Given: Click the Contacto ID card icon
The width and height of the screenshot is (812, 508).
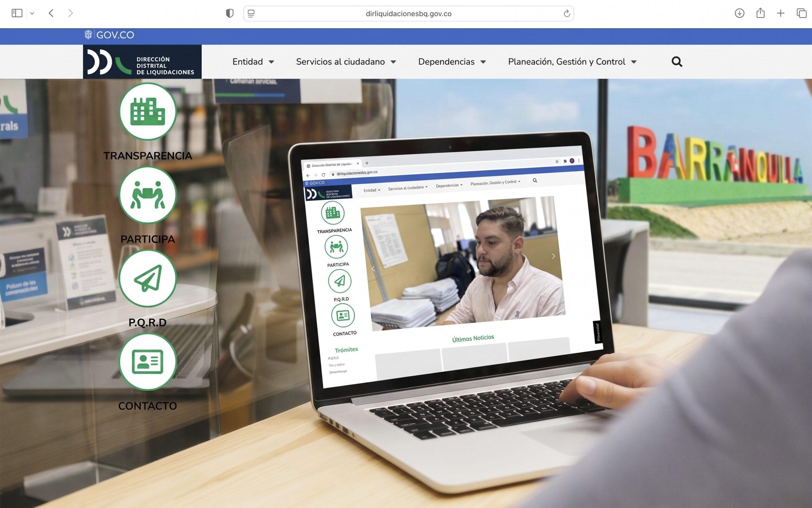Looking at the screenshot, I should click(x=147, y=361).
